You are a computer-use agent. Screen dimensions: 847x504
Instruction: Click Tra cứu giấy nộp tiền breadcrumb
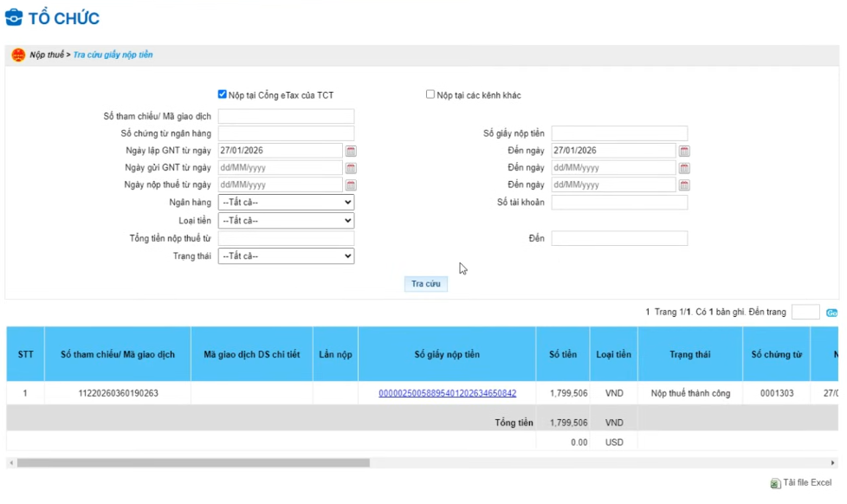click(x=113, y=55)
